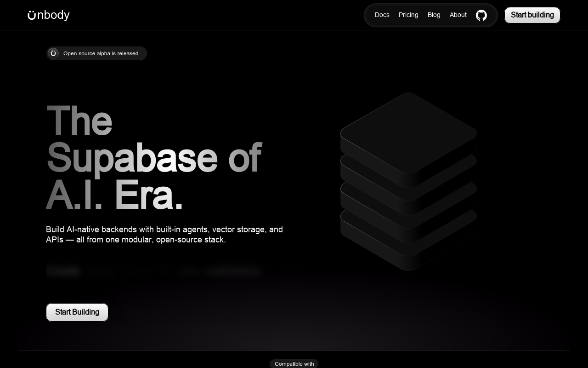Open the Docs menu item

click(x=382, y=15)
